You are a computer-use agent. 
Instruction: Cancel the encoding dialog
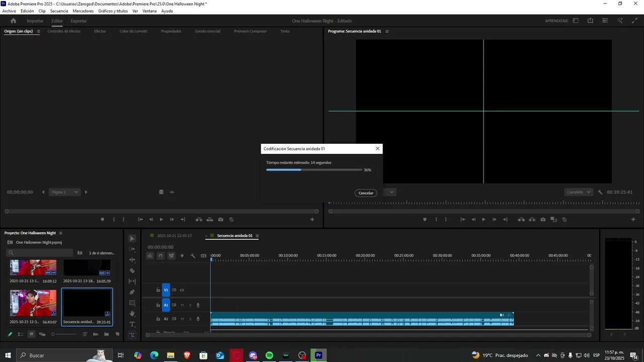tap(366, 193)
